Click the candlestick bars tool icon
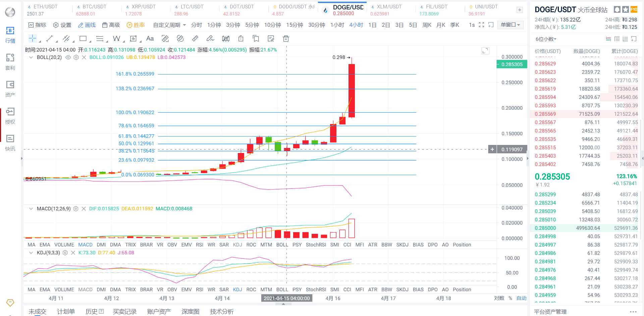This screenshot has height=316, width=644. tap(226, 39)
